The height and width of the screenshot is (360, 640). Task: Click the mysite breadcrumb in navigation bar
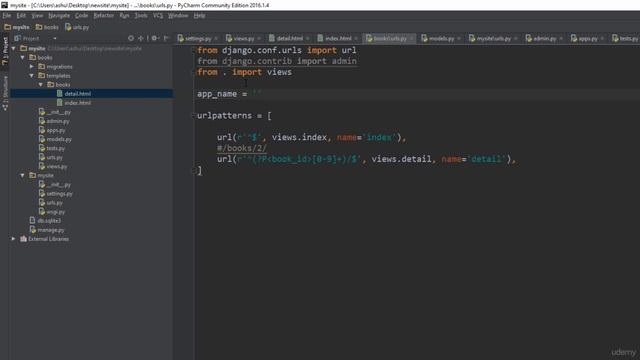[17, 27]
